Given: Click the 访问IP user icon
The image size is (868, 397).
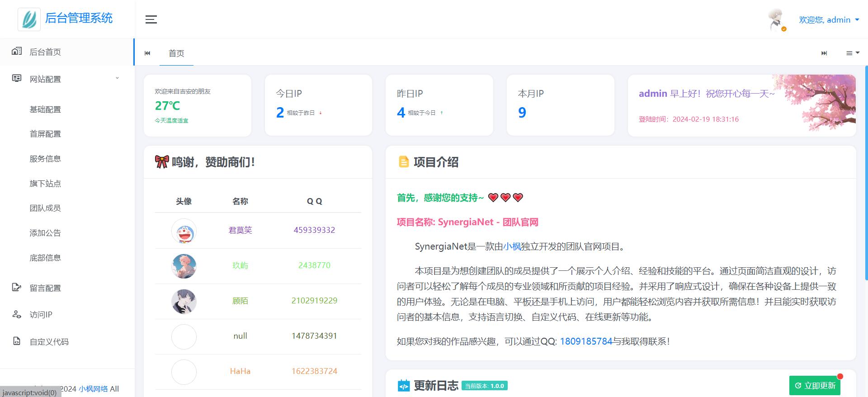Looking at the screenshot, I should tap(17, 314).
